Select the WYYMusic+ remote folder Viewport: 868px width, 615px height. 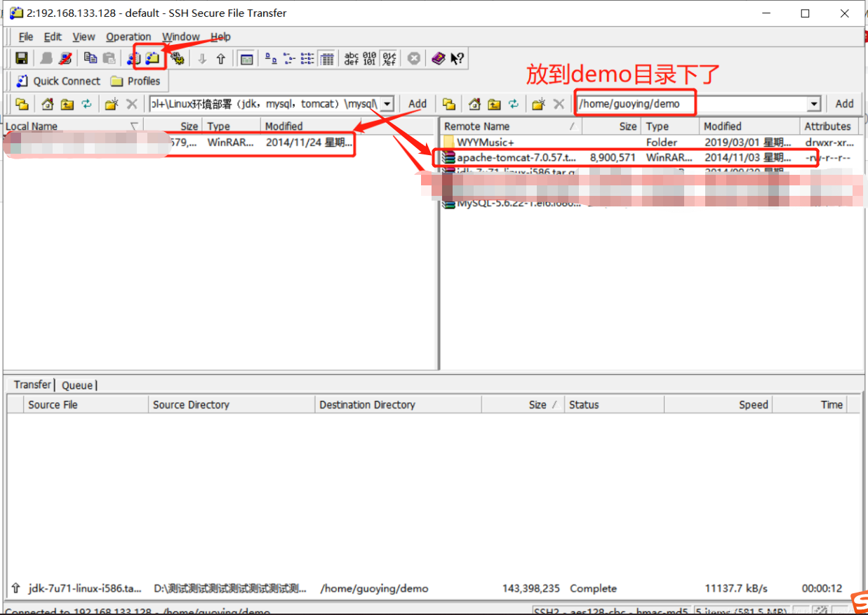point(485,142)
